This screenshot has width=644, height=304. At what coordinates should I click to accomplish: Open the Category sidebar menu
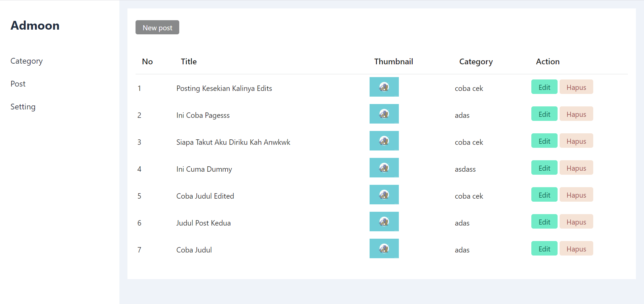[x=27, y=61]
